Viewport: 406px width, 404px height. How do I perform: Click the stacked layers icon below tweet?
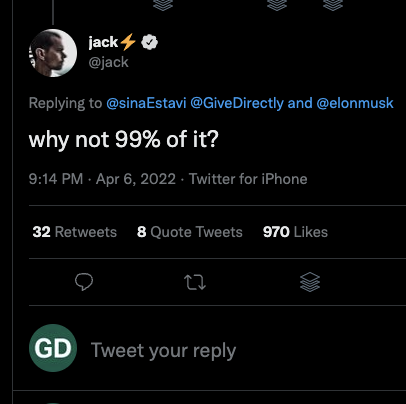click(310, 282)
